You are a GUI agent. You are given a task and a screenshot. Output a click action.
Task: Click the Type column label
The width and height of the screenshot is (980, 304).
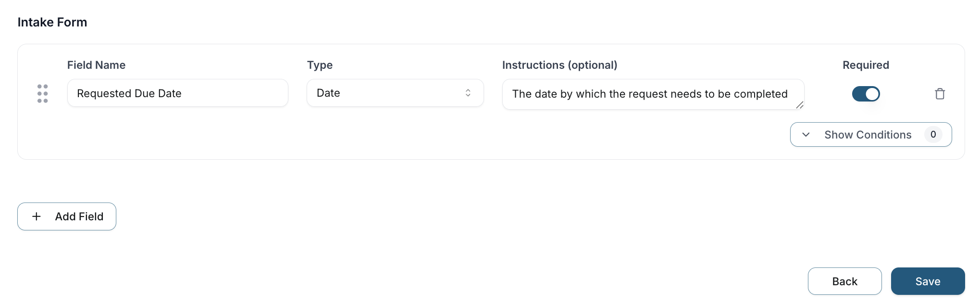pos(320,65)
